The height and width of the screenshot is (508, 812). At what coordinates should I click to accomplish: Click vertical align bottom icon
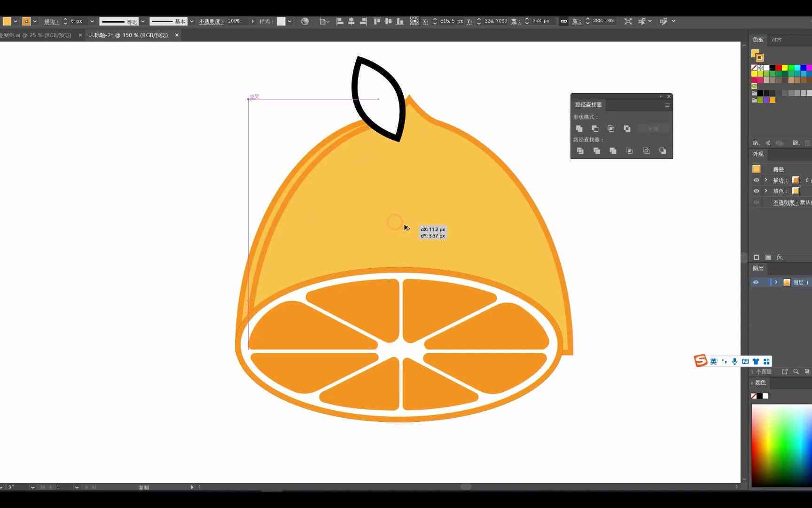coord(400,21)
